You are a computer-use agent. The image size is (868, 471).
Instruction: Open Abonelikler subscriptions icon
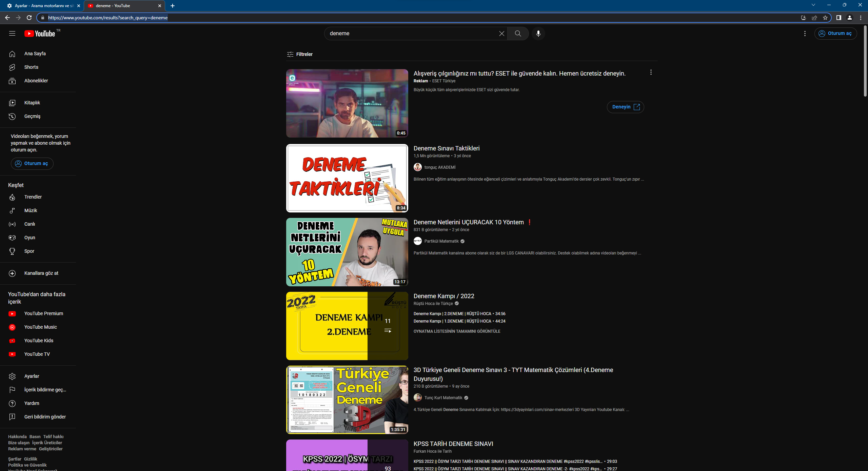[x=12, y=81]
